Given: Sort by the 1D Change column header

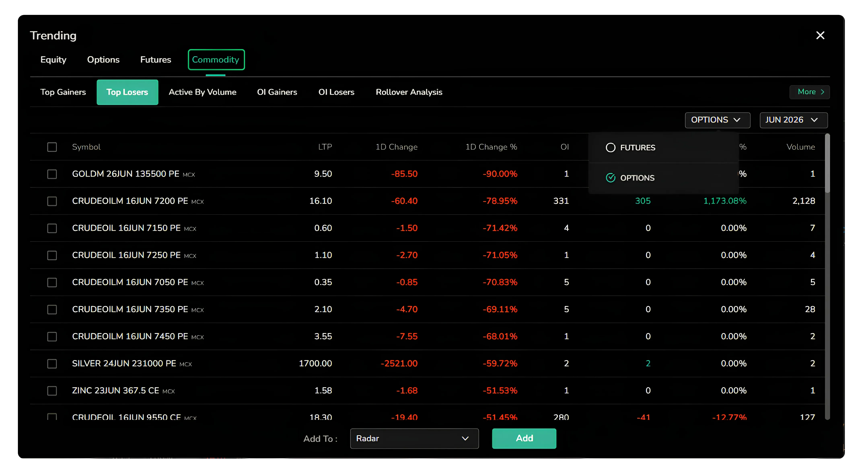Looking at the screenshot, I should tap(396, 147).
